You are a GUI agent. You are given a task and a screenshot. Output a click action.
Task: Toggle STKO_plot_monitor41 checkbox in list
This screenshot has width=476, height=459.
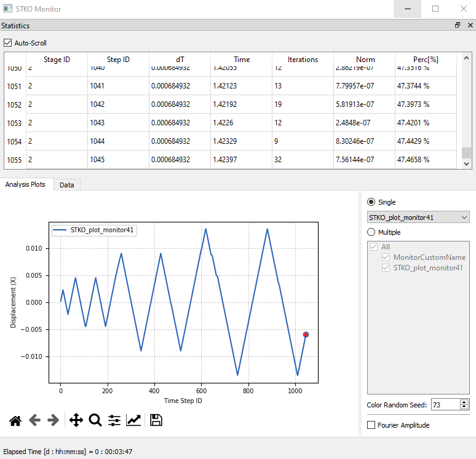coord(386,267)
